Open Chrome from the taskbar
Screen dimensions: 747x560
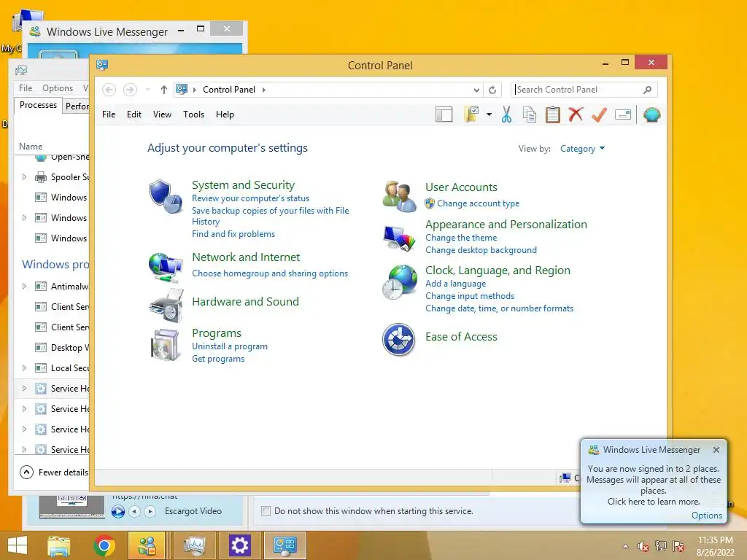click(104, 545)
